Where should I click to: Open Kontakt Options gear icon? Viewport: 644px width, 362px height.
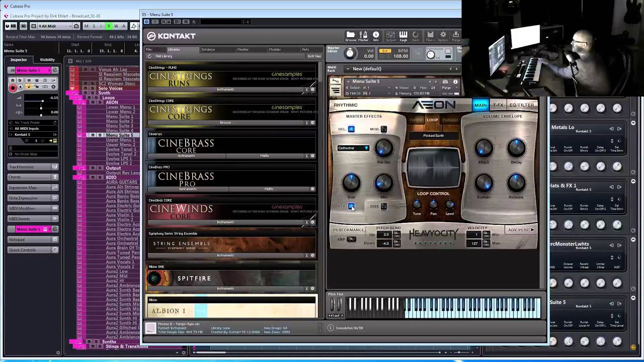point(443,36)
